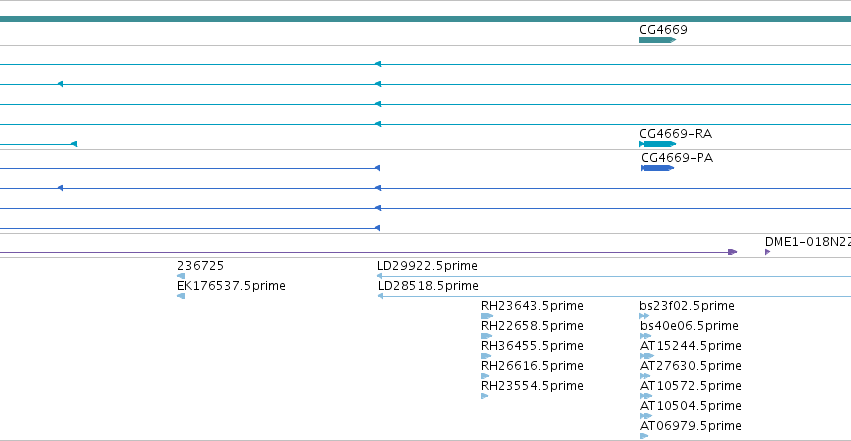The height and width of the screenshot is (441, 851).
Task: Select the DME1-018N22 feature label
Action: pyautogui.click(x=808, y=241)
